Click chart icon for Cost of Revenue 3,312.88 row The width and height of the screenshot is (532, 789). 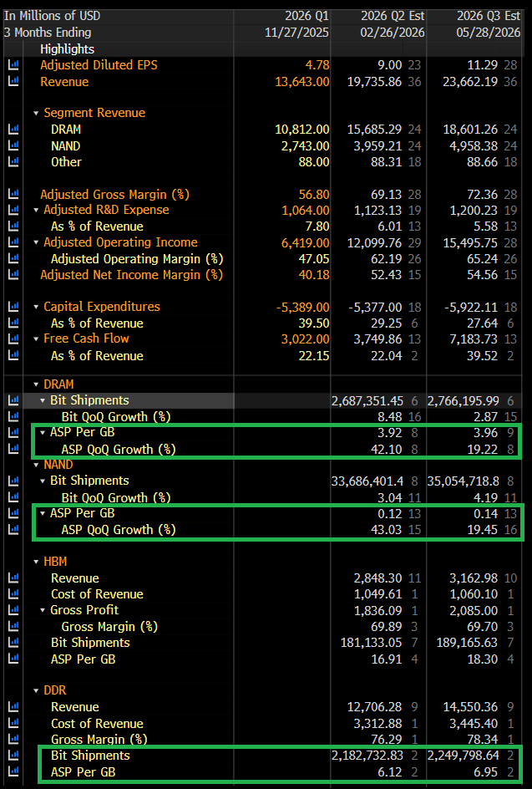(13, 723)
